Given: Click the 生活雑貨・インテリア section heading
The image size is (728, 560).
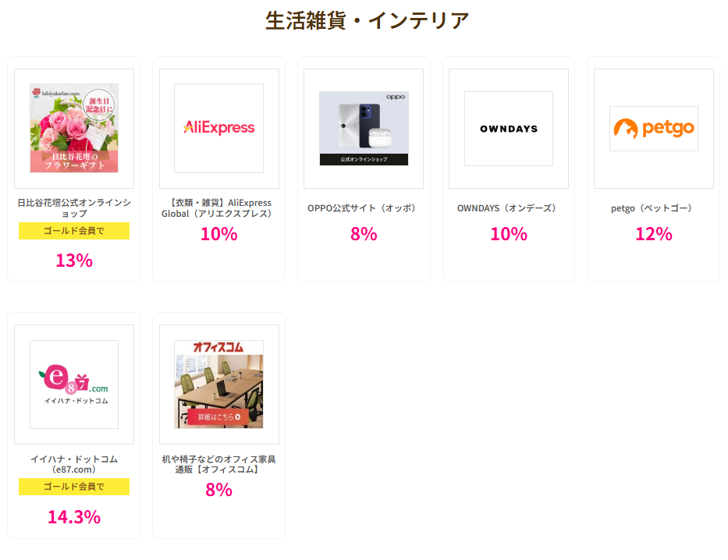Looking at the screenshot, I should click(368, 20).
